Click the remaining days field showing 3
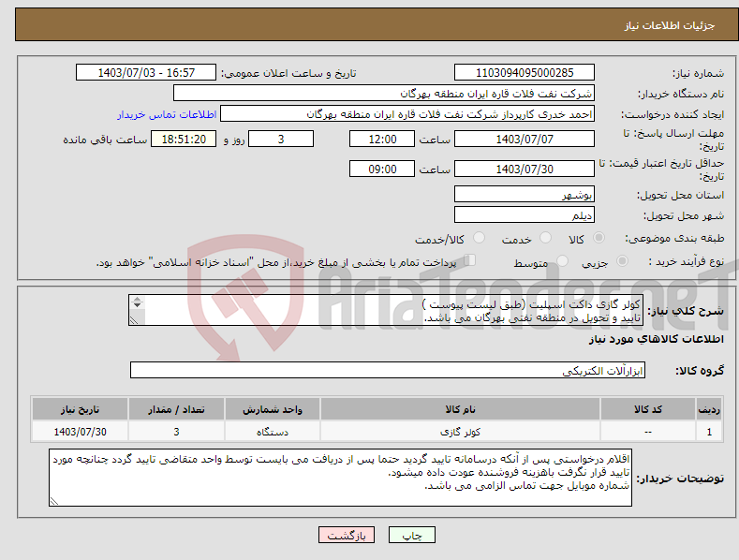Viewport: 739px width, 560px height. pos(281,139)
